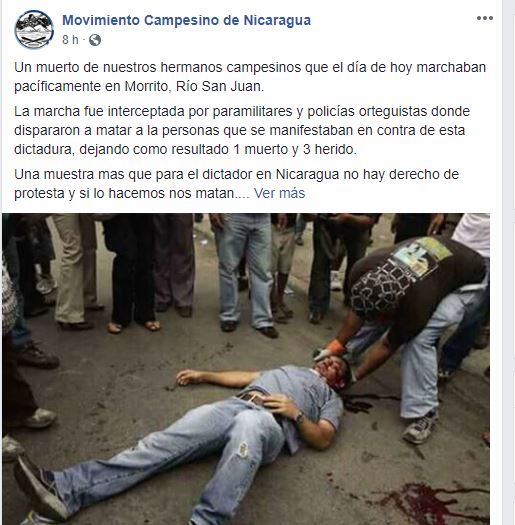Open the three-dot post options menu
Image resolution: width=515 pixels, height=525 pixels.
485,18
